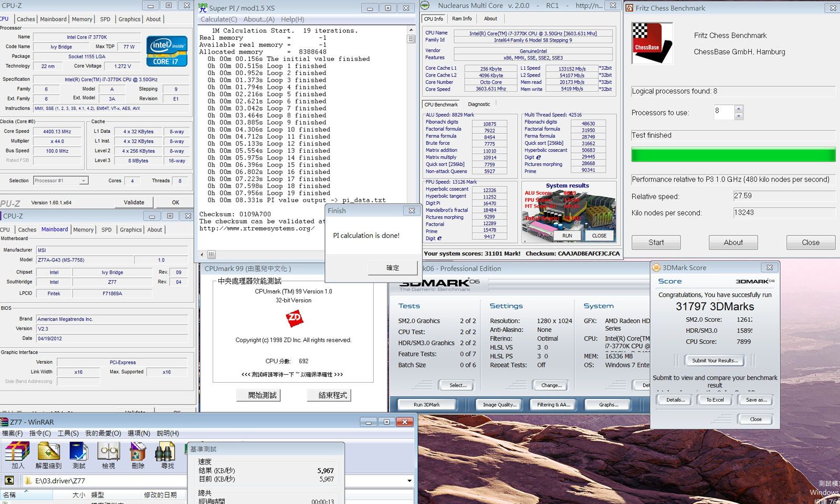Click OK button in top CPU-Z window
This screenshot has height=504, width=840.
click(175, 202)
